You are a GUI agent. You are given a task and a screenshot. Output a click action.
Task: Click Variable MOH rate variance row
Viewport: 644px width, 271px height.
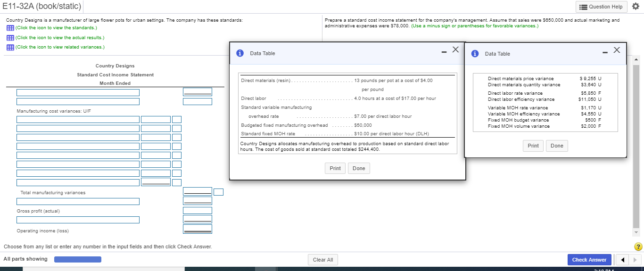point(545,108)
